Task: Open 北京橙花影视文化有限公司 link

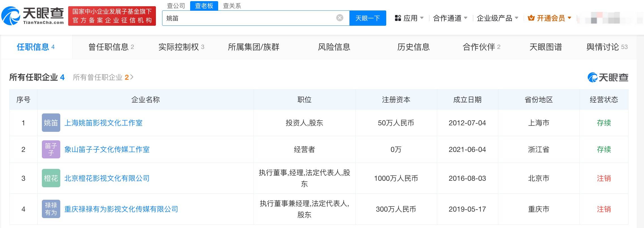Action: pos(107,178)
